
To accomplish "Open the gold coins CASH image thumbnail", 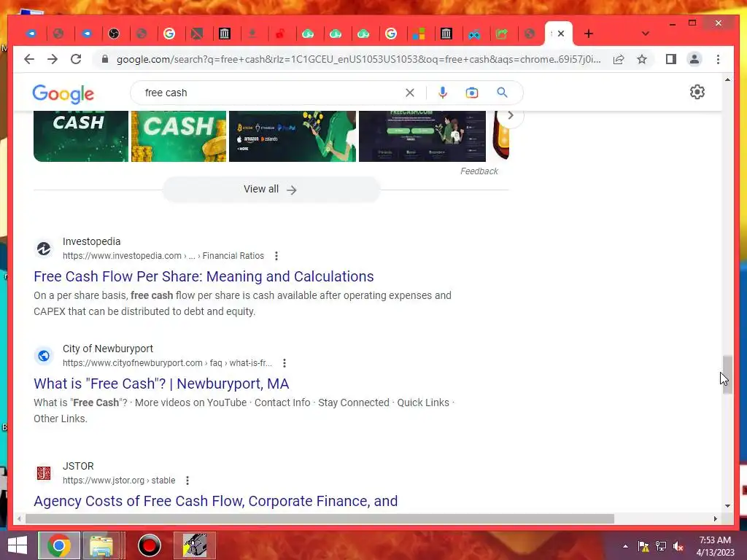I will pyautogui.click(x=179, y=136).
